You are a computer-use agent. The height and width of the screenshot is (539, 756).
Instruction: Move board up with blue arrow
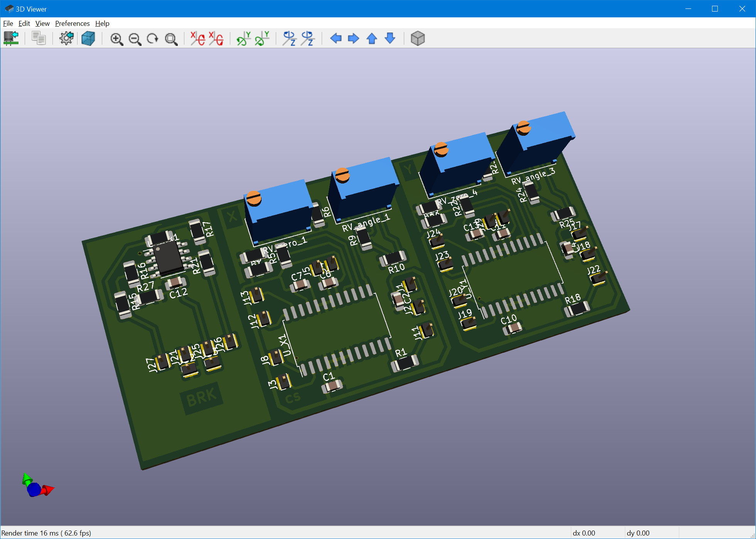coord(372,39)
